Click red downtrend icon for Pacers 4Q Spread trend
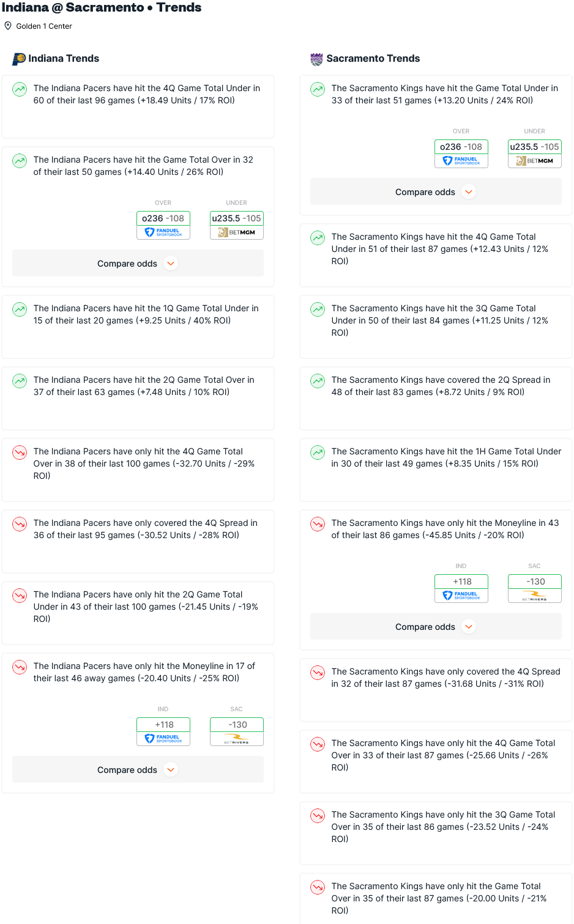The height and width of the screenshot is (924, 574). (x=20, y=524)
